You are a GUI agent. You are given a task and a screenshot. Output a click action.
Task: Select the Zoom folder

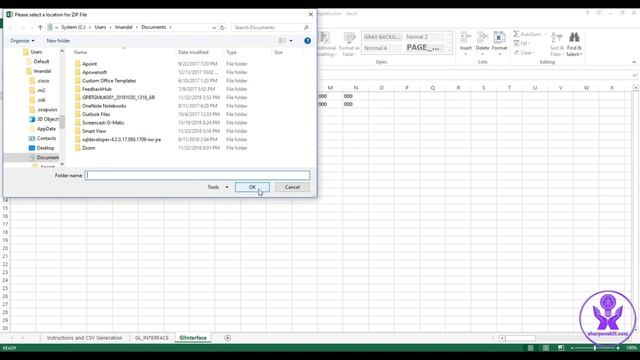coord(89,148)
